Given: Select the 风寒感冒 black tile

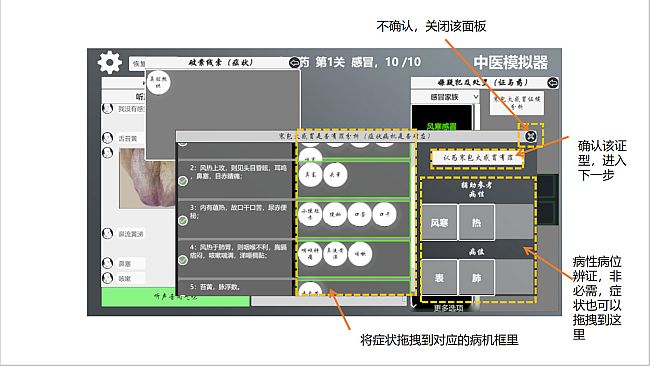Looking at the screenshot, I should (x=441, y=118).
